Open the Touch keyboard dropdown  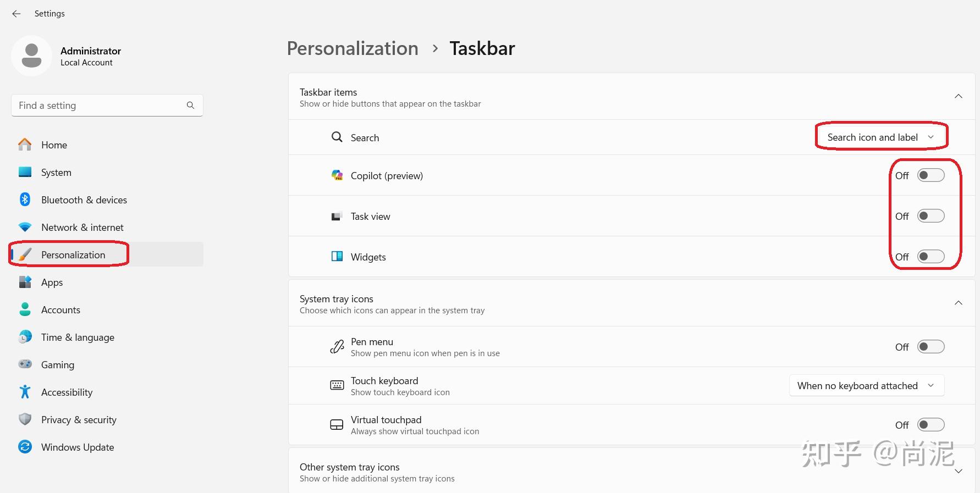(866, 386)
